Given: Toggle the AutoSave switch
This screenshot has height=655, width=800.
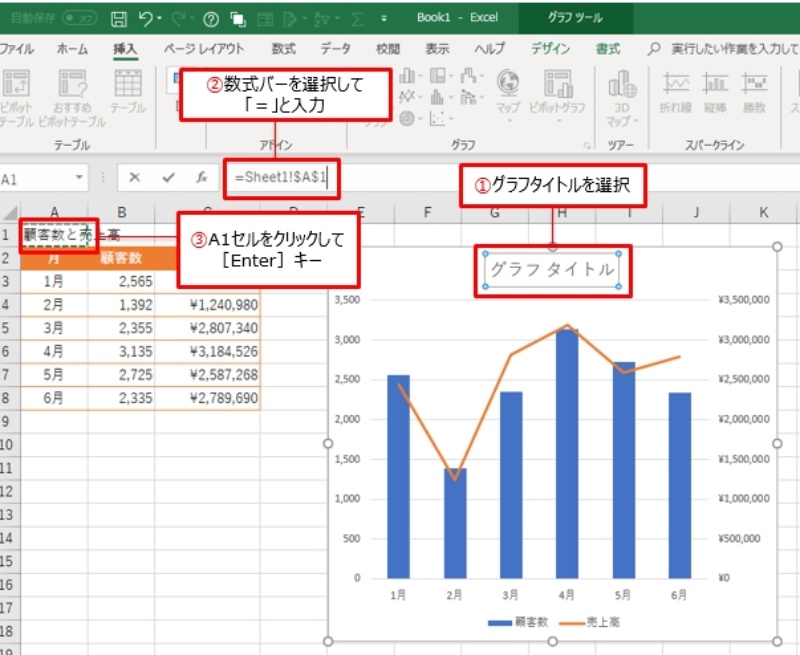Looking at the screenshot, I should 79,18.
